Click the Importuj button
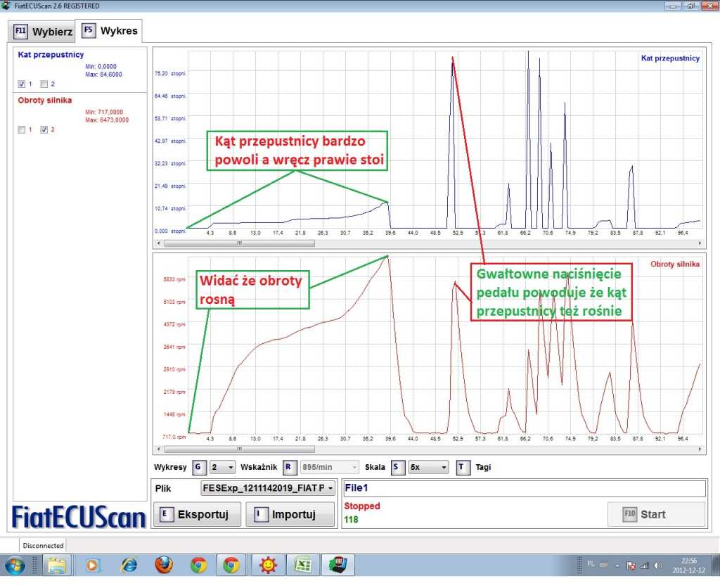Screen dimensions: 720x588 (x=290, y=514)
